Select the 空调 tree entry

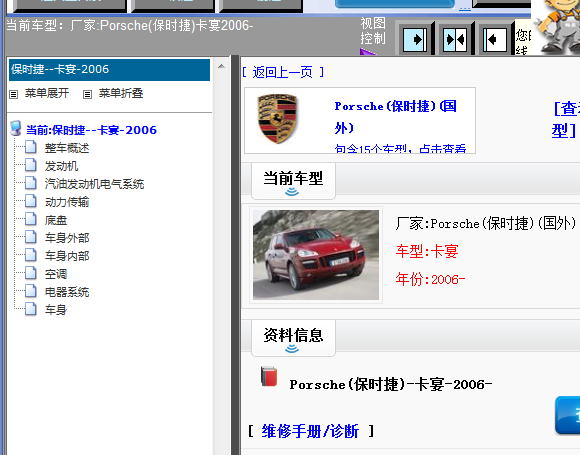[56, 274]
